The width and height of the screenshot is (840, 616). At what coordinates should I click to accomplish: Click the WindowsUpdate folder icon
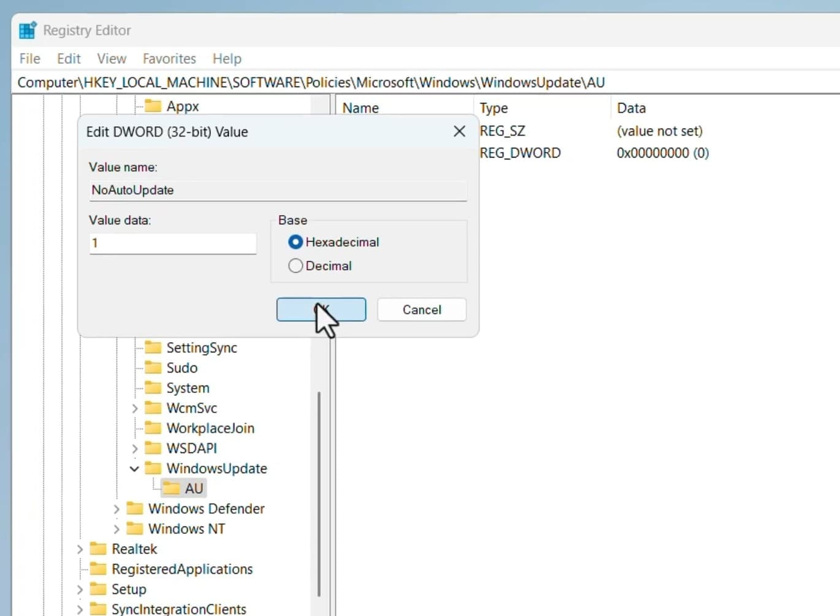[x=153, y=469]
